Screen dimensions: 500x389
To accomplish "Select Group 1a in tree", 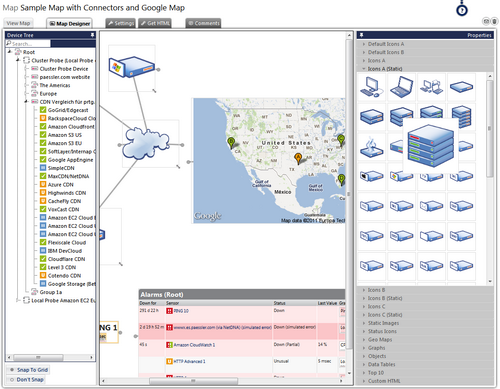I will click(x=51, y=292).
